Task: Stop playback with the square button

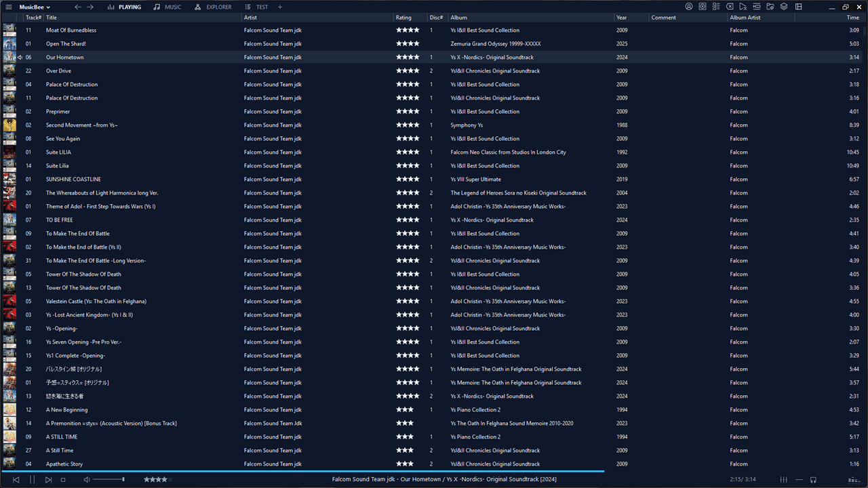Action: click(63, 480)
